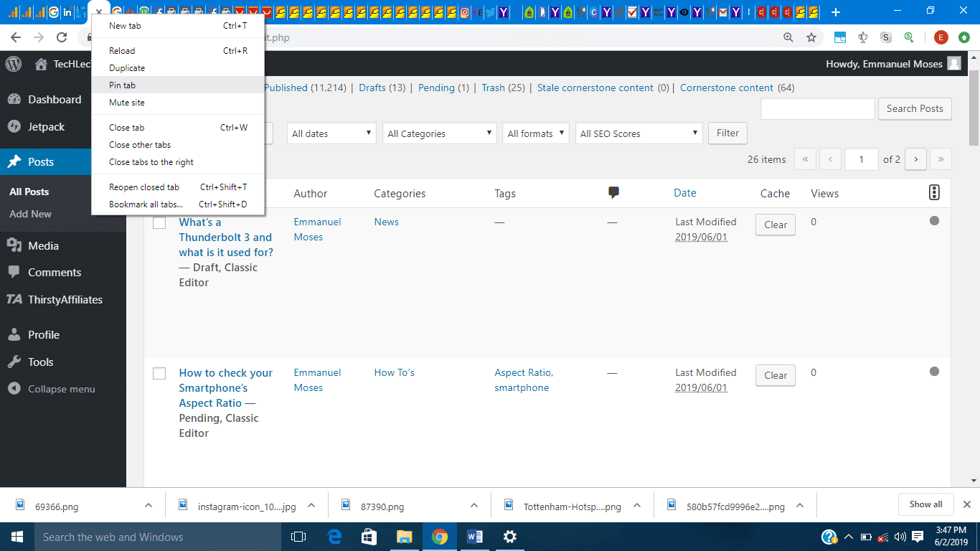Click the Filter button
Image resolution: width=980 pixels, height=551 pixels.
pos(727,133)
